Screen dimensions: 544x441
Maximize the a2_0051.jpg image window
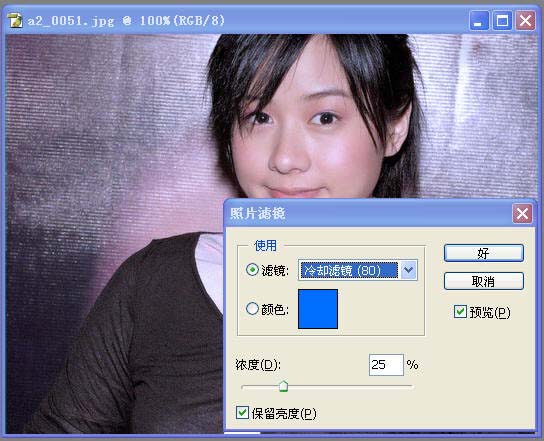pyautogui.click(x=502, y=21)
